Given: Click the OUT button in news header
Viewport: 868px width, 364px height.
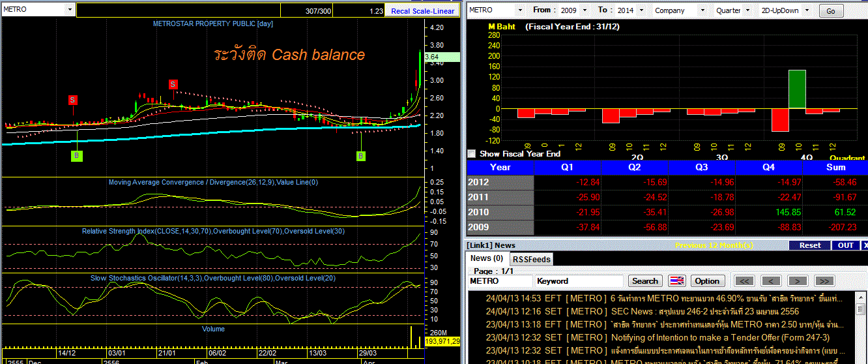Looking at the screenshot, I should click(x=846, y=245).
